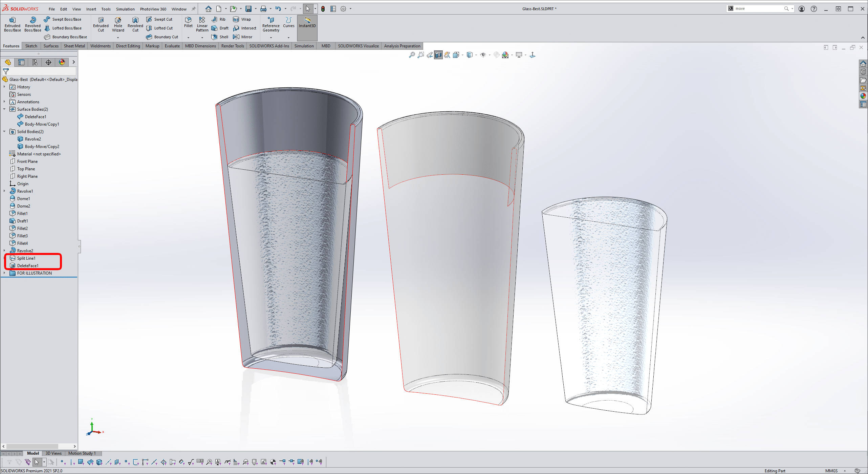
Task: Toggle the filter faces selection icon
Action: pyautogui.click(x=81, y=462)
